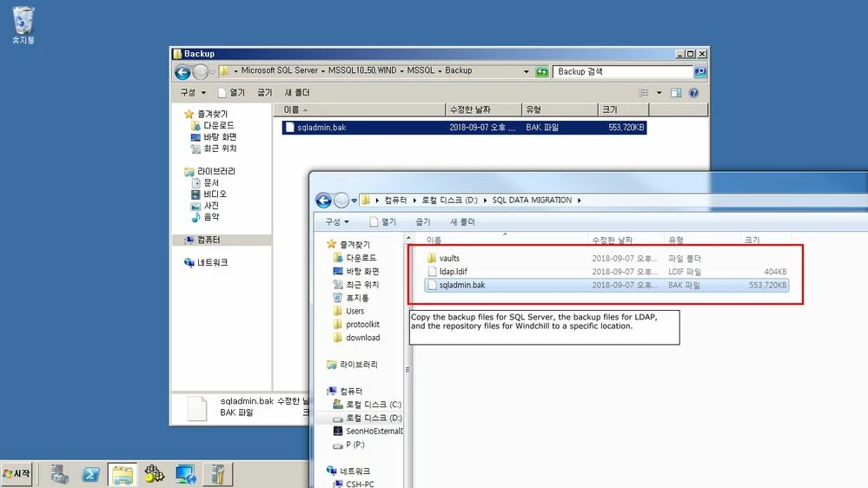The width and height of the screenshot is (868, 488).
Task: Open the Recycle Bin desktop icon
Action: [23, 25]
